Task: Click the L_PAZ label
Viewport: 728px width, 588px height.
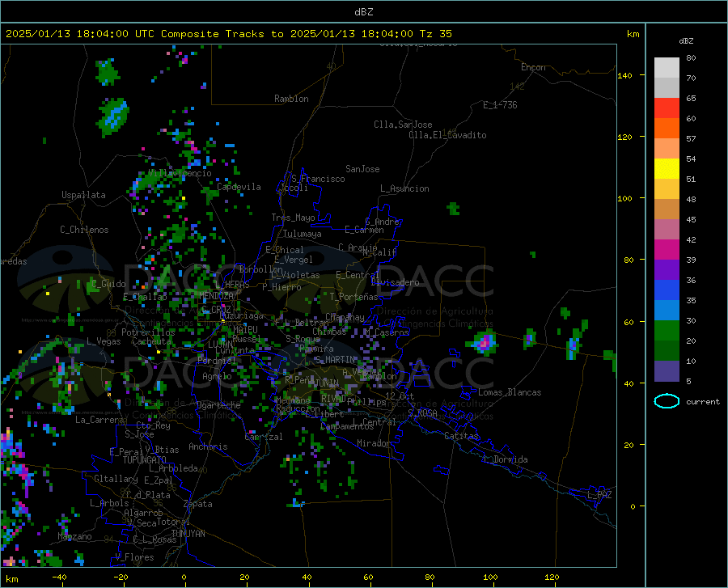Action: pyautogui.click(x=599, y=495)
